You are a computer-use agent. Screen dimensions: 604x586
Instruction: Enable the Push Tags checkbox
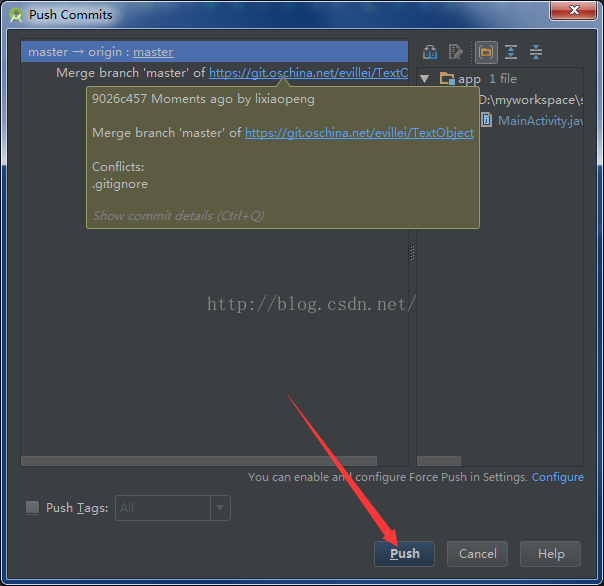(x=32, y=507)
